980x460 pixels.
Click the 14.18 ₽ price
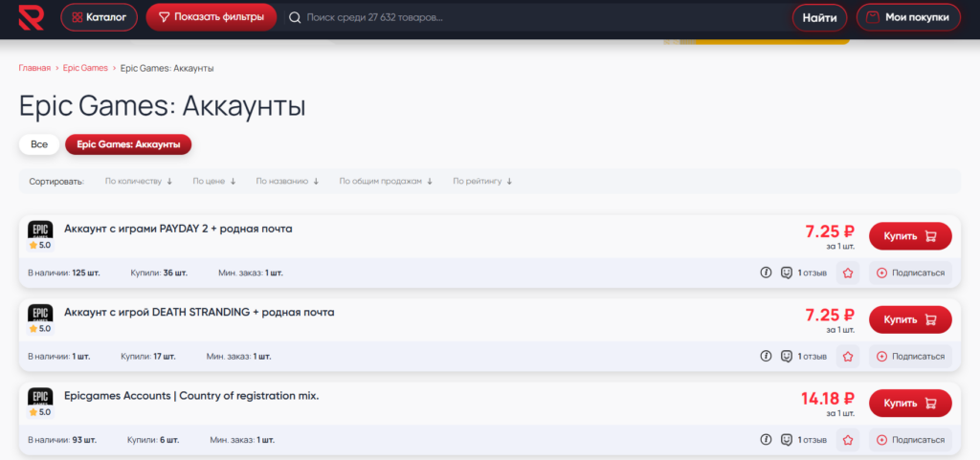click(x=828, y=398)
